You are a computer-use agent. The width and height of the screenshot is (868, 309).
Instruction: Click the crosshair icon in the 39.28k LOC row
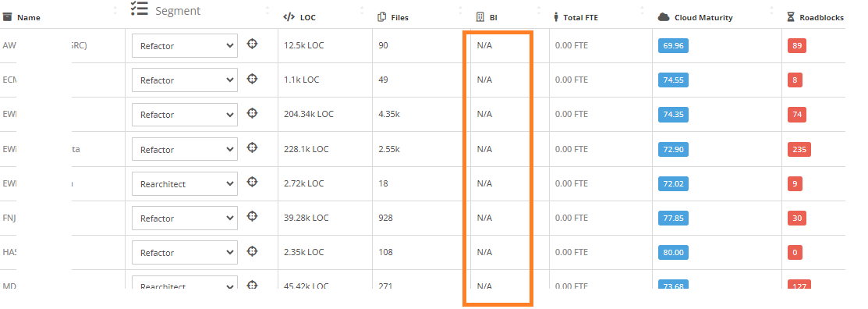pos(252,216)
